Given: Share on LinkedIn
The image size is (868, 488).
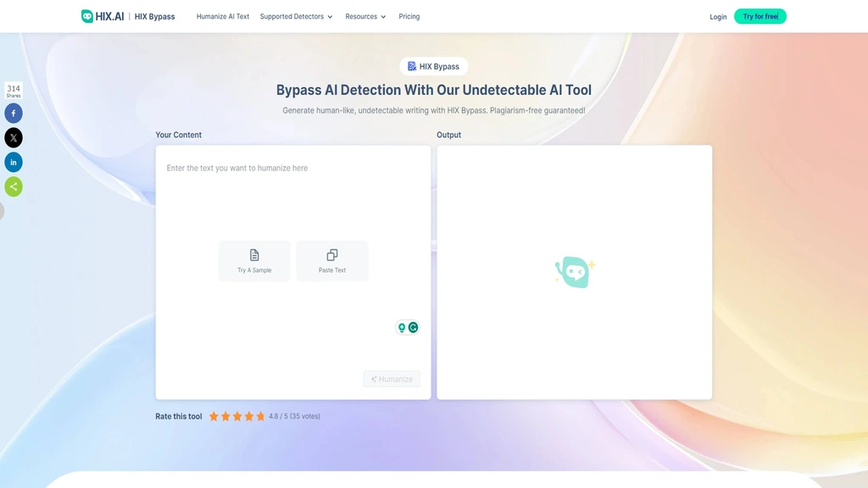Looking at the screenshot, I should point(14,162).
